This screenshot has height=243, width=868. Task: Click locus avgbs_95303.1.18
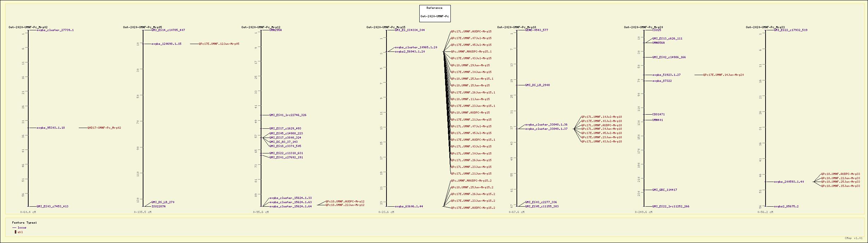coord(51,128)
